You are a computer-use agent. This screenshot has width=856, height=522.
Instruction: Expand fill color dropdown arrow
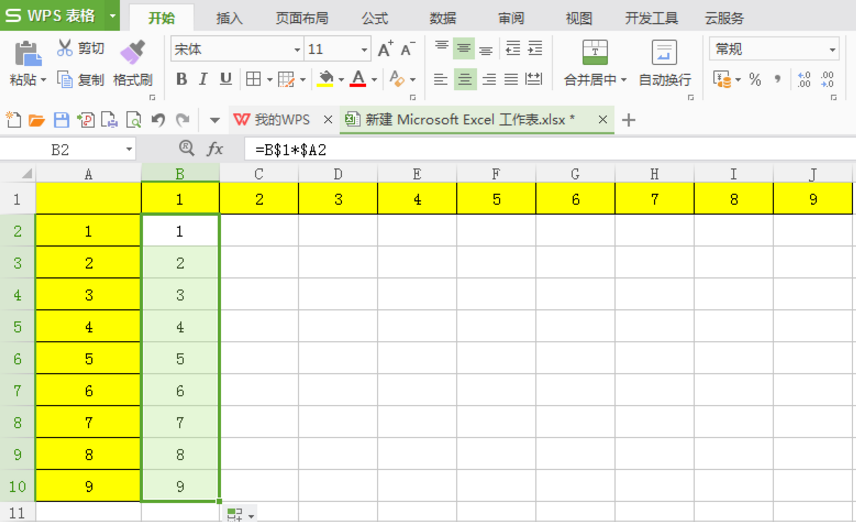341,80
